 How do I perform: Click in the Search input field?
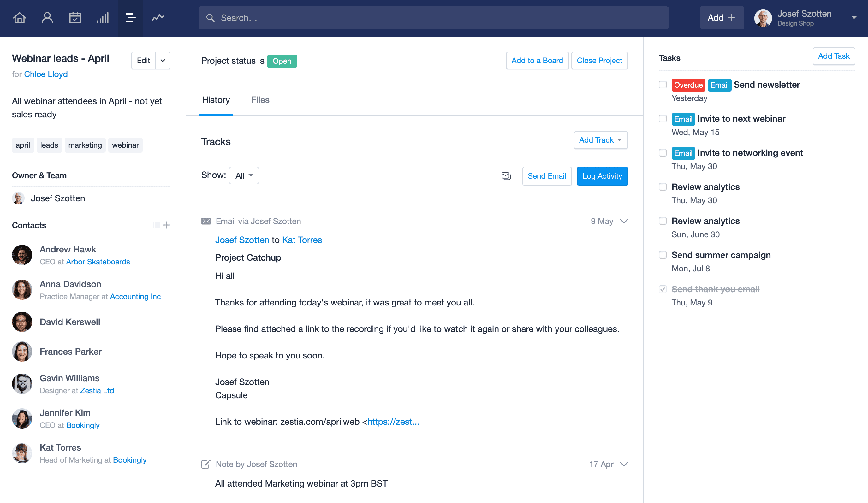[433, 18]
